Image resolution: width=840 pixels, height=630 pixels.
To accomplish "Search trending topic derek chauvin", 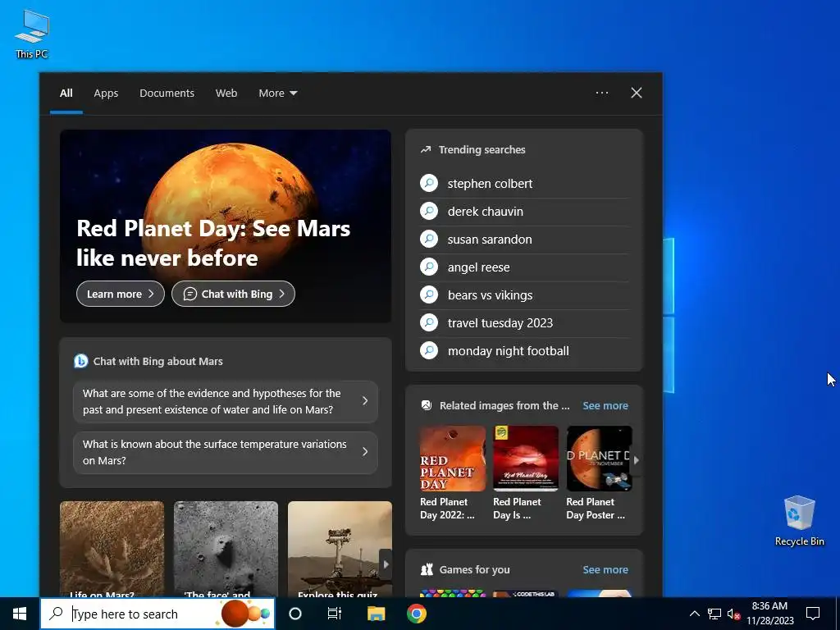I will (x=524, y=212).
